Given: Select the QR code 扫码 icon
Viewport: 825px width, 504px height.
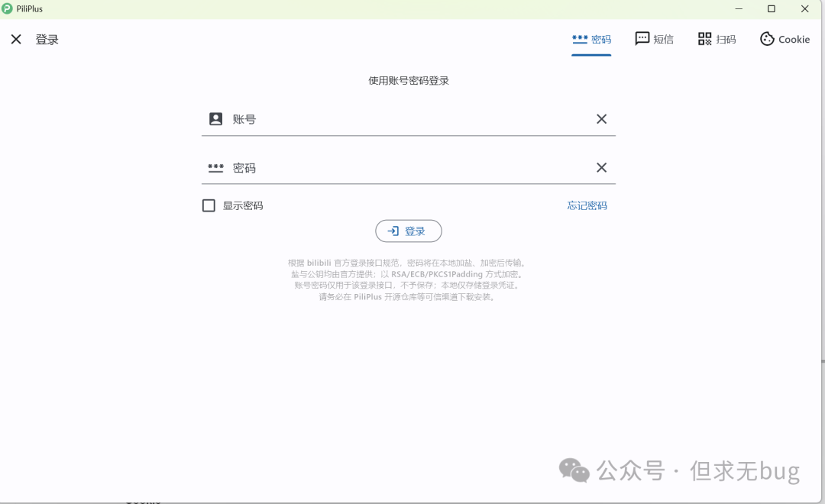Looking at the screenshot, I should click(704, 39).
